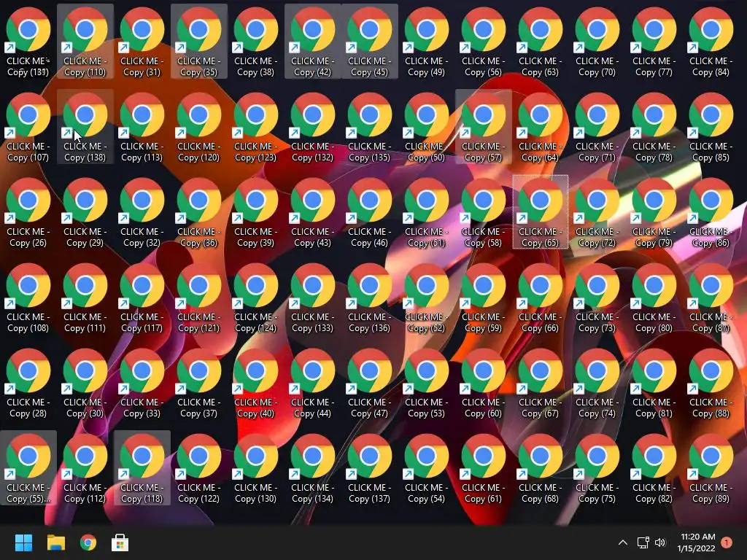This screenshot has width=747, height=560.
Task: Open the clock showing 11:20 AM
Action: (696, 542)
